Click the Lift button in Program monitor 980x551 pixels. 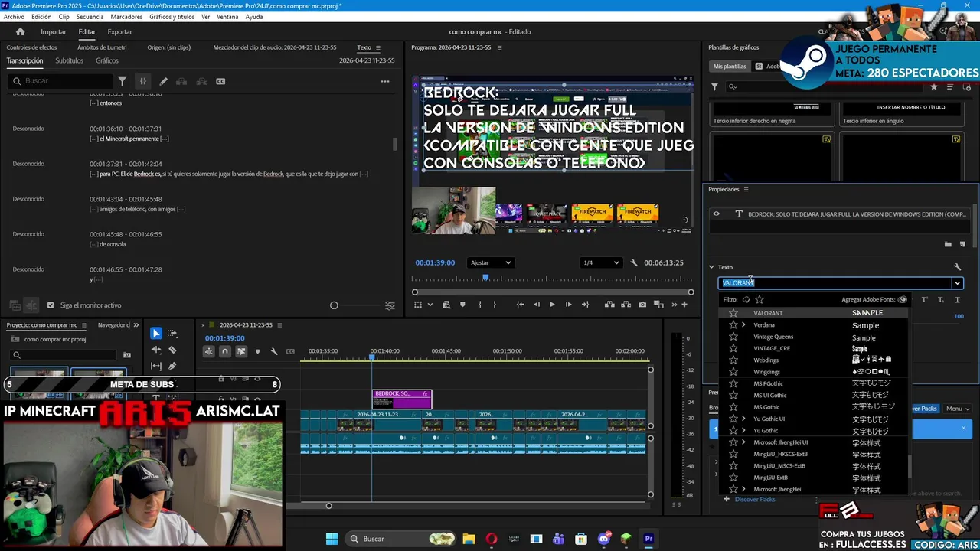609,305
